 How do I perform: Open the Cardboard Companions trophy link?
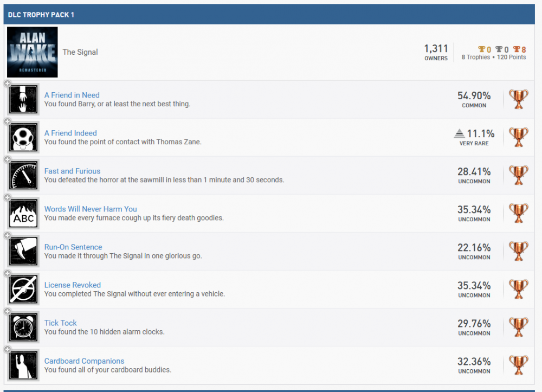tap(84, 361)
